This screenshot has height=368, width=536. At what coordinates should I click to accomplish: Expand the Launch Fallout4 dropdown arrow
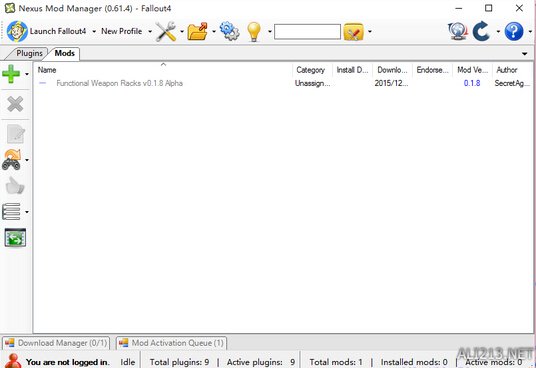(94, 31)
